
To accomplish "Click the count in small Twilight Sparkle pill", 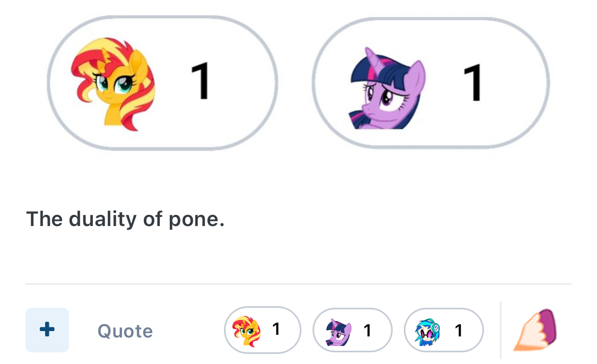I will coord(367,331).
